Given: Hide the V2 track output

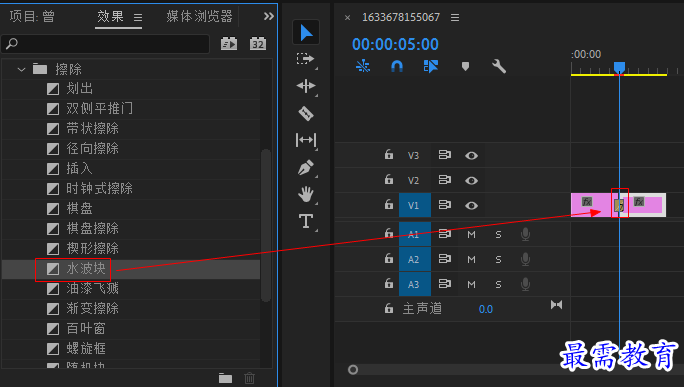Looking at the screenshot, I should [471, 181].
